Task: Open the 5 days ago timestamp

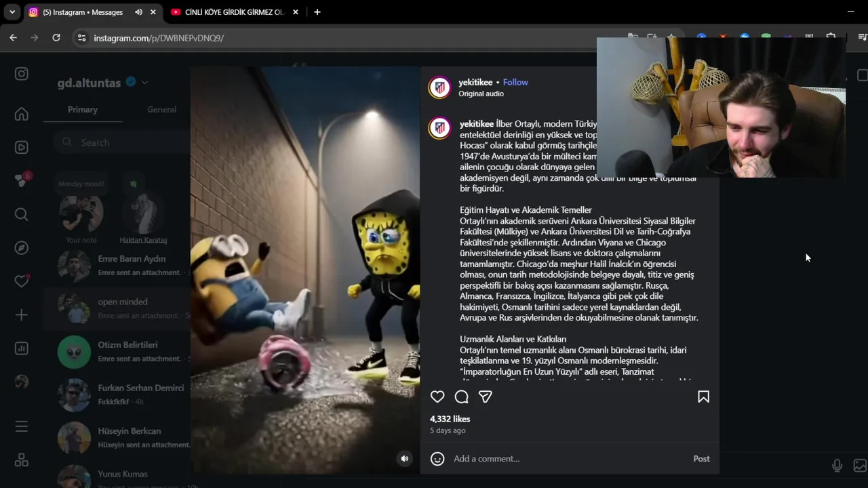Action: click(448, 430)
